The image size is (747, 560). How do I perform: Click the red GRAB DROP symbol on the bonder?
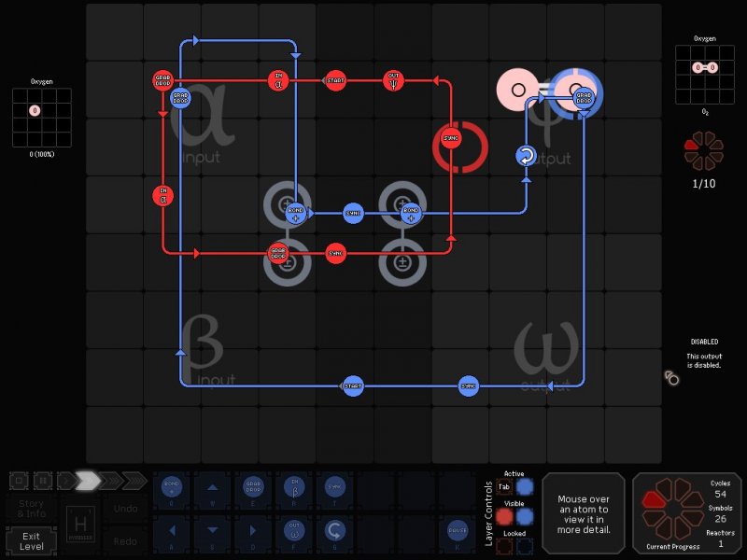click(x=278, y=253)
